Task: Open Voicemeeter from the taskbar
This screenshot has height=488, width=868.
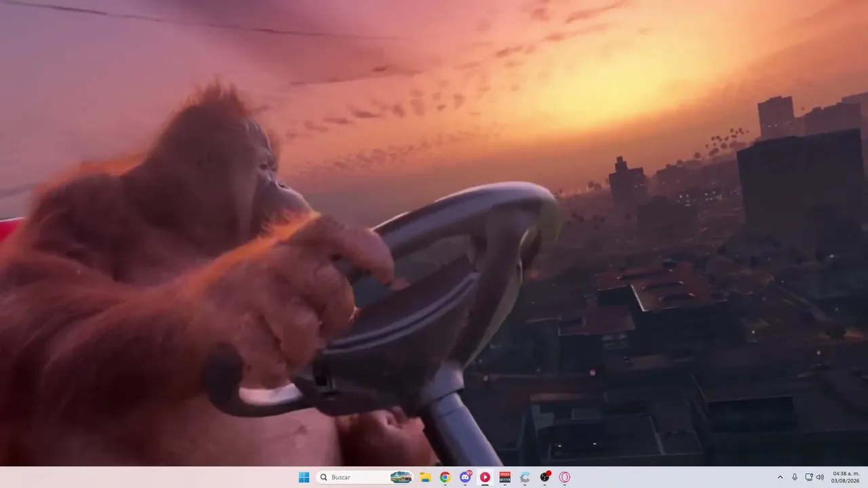Action: pyautogui.click(x=505, y=477)
